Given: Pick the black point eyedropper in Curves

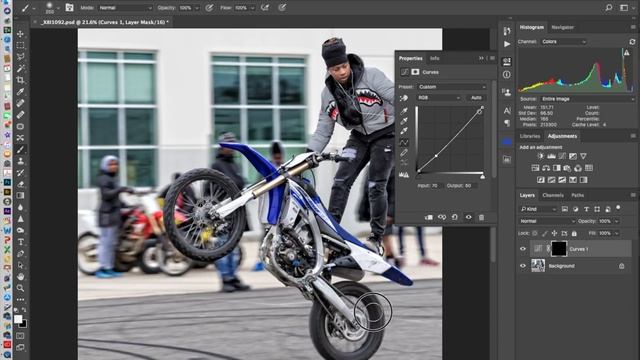Looking at the screenshot, I should [x=404, y=111].
